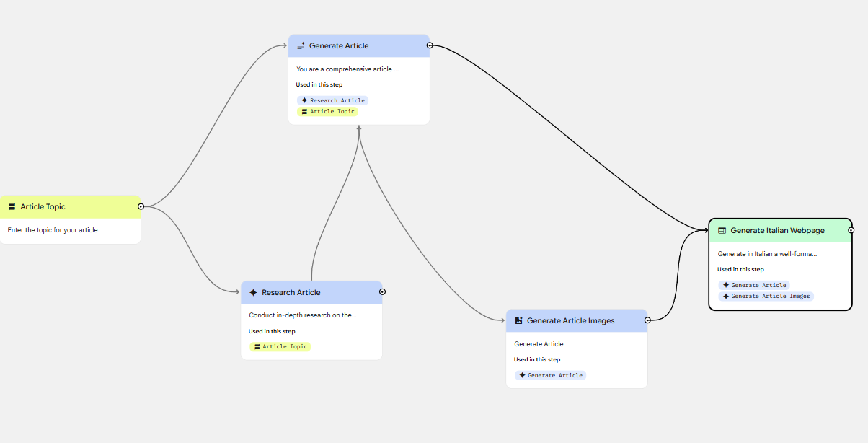Select the Research Article chip in Generate Article

(332, 100)
